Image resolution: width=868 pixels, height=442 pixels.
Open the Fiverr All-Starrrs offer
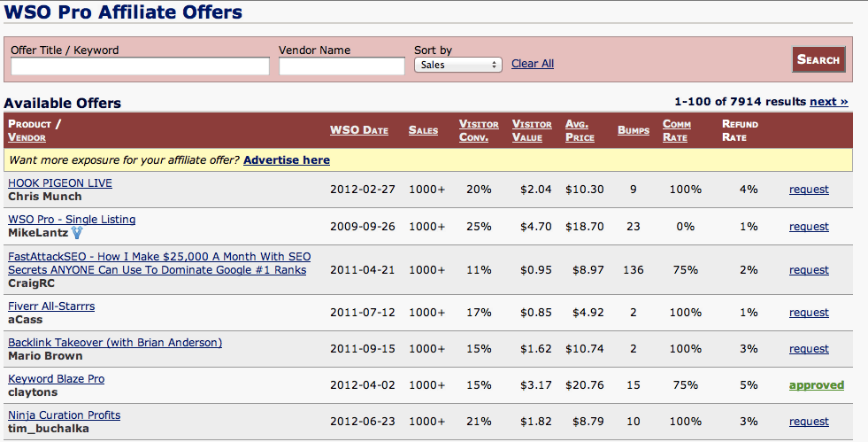[51, 306]
